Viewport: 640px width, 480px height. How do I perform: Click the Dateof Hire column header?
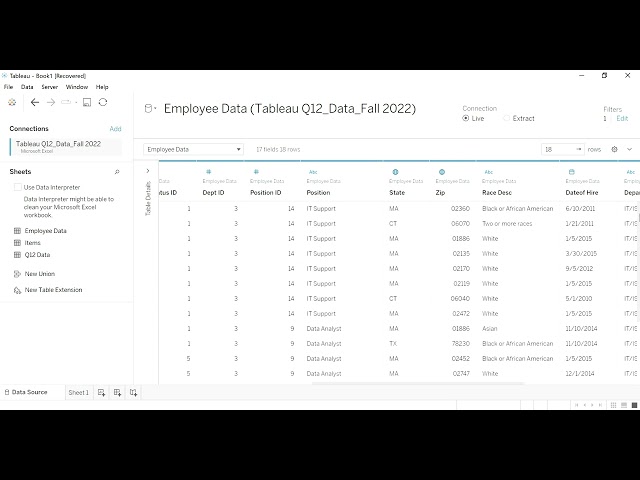click(582, 193)
